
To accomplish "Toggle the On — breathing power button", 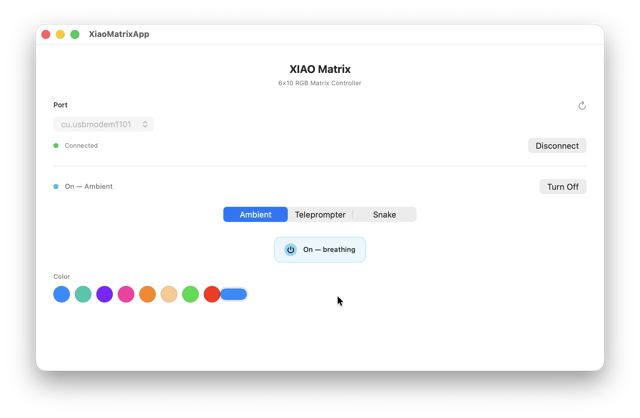I will (x=320, y=249).
